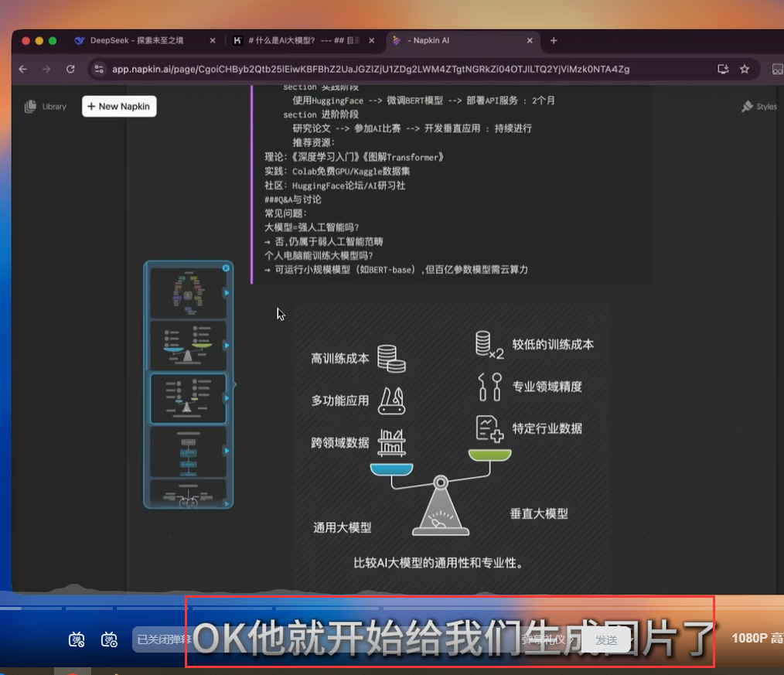The width and height of the screenshot is (784, 675).
Task: Click the line 否,仍属于弱人工智能范畴
Action: coord(324,241)
